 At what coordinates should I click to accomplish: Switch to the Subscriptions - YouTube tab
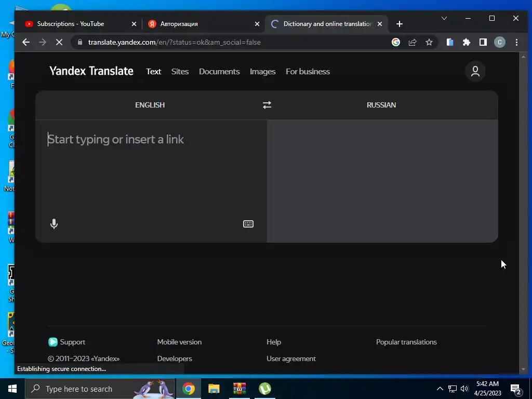coord(79,24)
